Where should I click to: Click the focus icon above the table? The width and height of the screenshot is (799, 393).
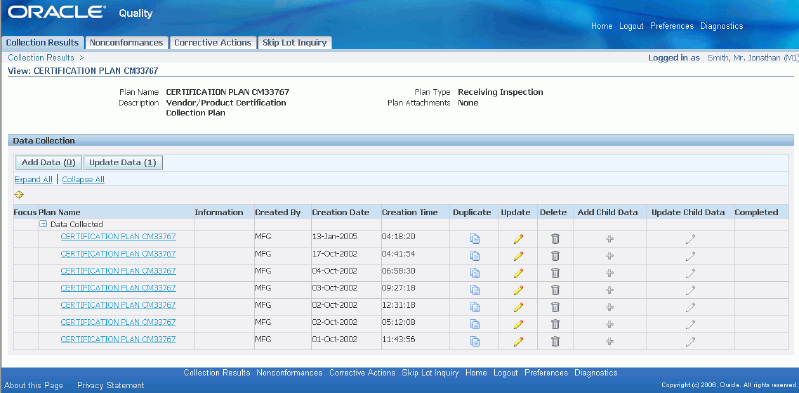[x=19, y=195]
